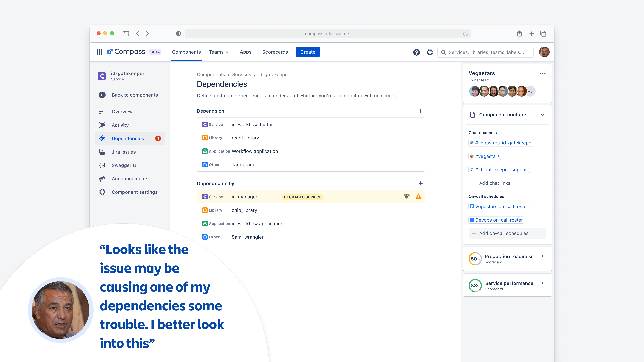The width and height of the screenshot is (644, 362).
Task: Open Component settings in the sidebar
Action: click(x=130, y=192)
